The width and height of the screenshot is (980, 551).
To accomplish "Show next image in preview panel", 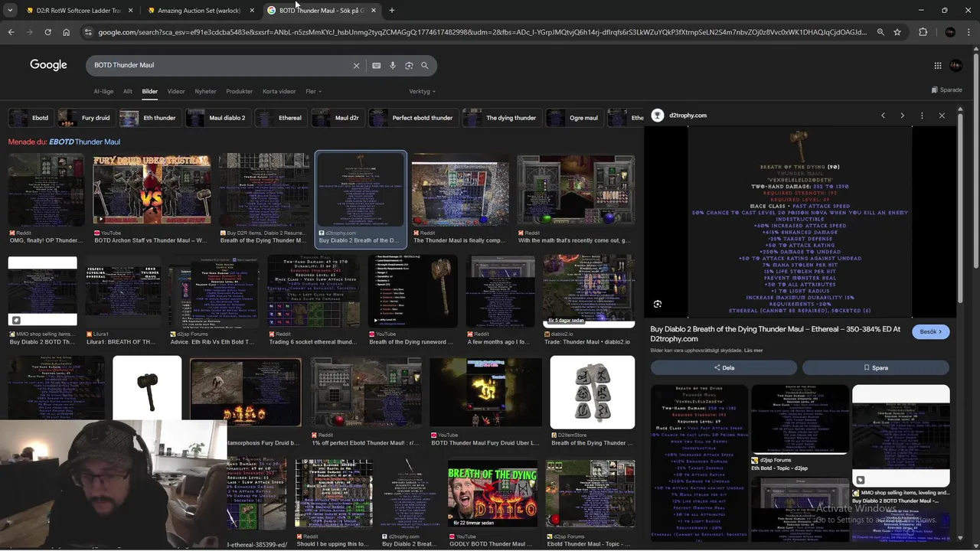I will pos(902,116).
